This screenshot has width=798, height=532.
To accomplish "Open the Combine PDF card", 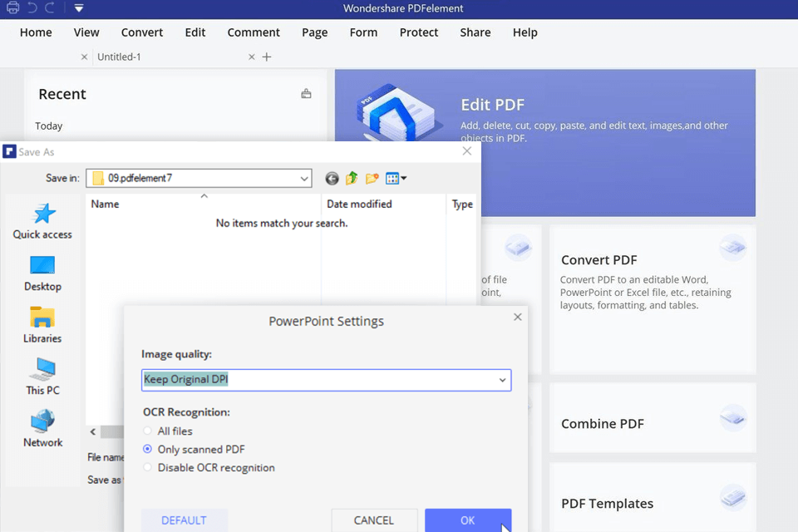I will [x=653, y=418].
